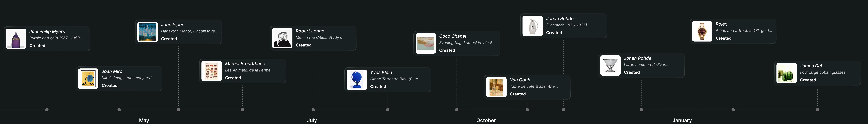The width and height of the screenshot is (868, 124).
Task: Click the James Del cobalt glasses thumbnail
Action: coord(787,73)
